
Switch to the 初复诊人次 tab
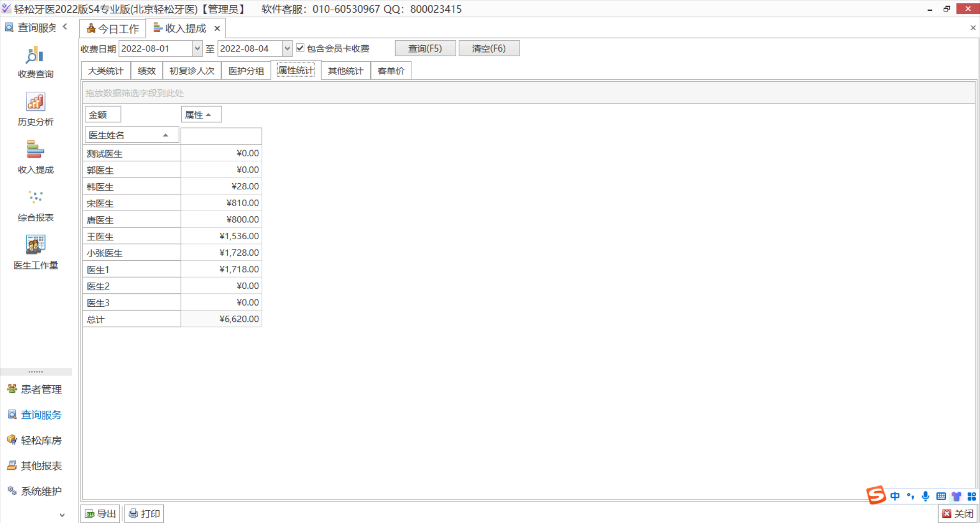192,71
